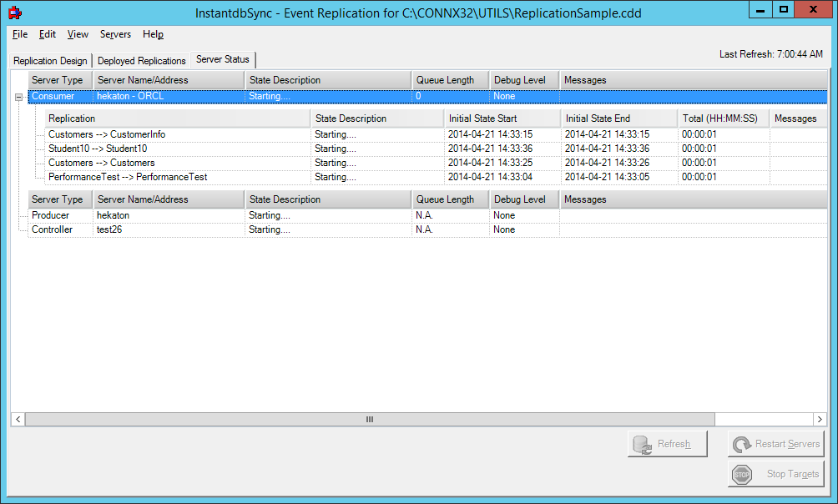Image resolution: width=838 pixels, height=504 pixels.
Task: Switch to the Replication Design tab
Action: coord(49,60)
